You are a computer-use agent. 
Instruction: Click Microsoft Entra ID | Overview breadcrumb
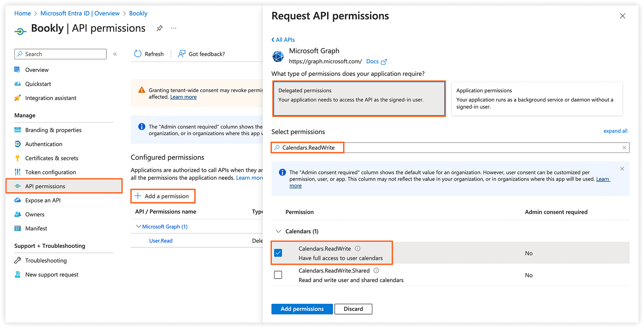click(x=80, y=13)
